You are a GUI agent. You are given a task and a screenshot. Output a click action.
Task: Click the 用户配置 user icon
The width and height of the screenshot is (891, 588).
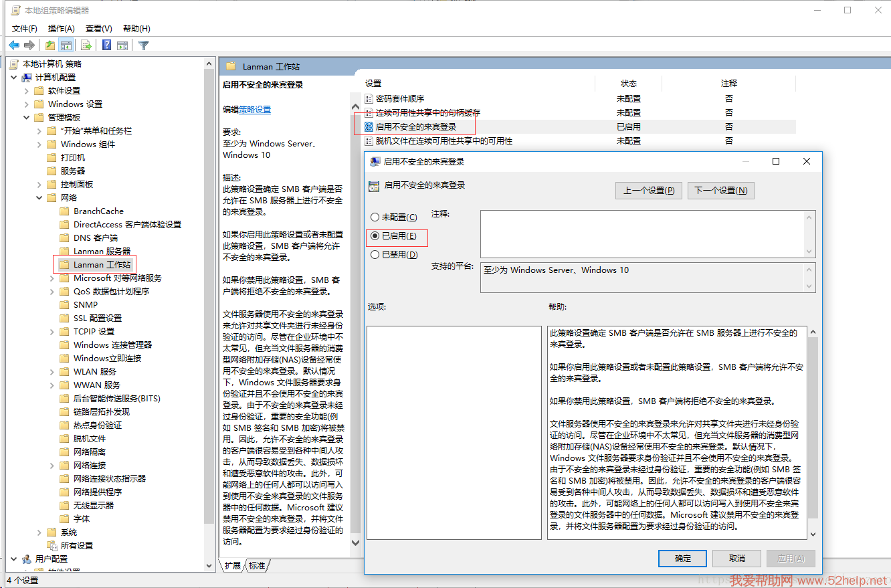point(27,559)
